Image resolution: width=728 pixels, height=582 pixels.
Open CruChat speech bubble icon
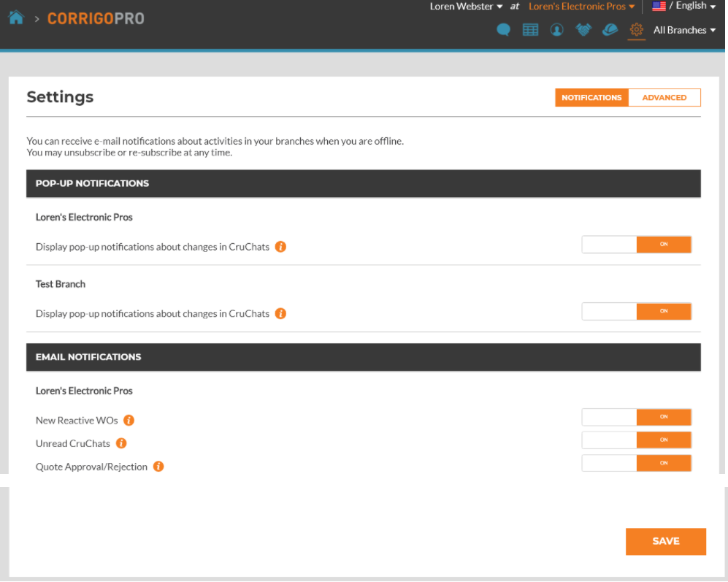click(503, 30)
